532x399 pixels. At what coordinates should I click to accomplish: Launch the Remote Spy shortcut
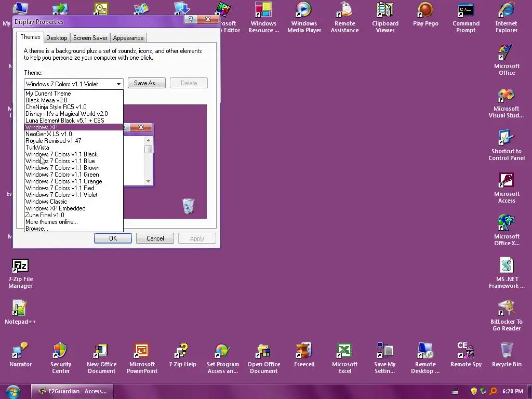click(466, 355)
